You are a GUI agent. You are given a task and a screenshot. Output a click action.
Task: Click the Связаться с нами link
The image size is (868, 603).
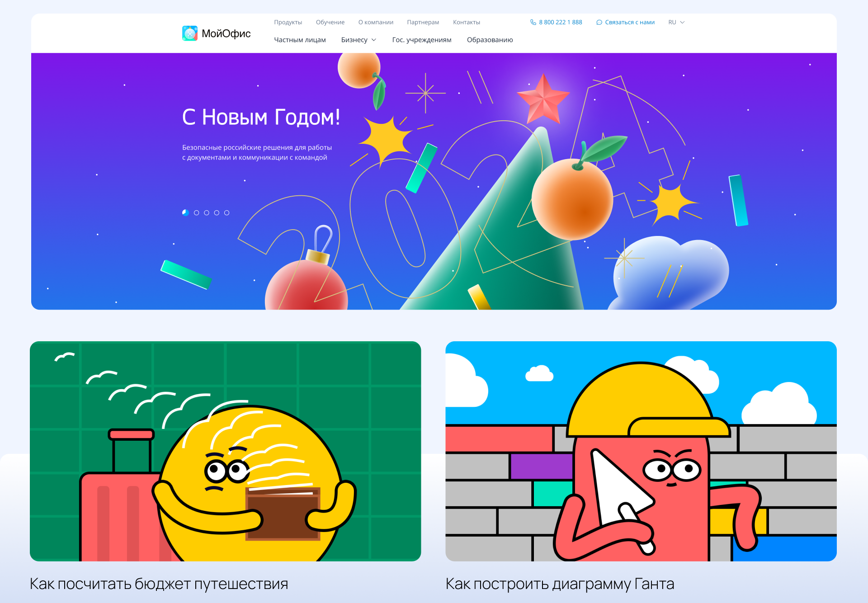tap(630, 22)
